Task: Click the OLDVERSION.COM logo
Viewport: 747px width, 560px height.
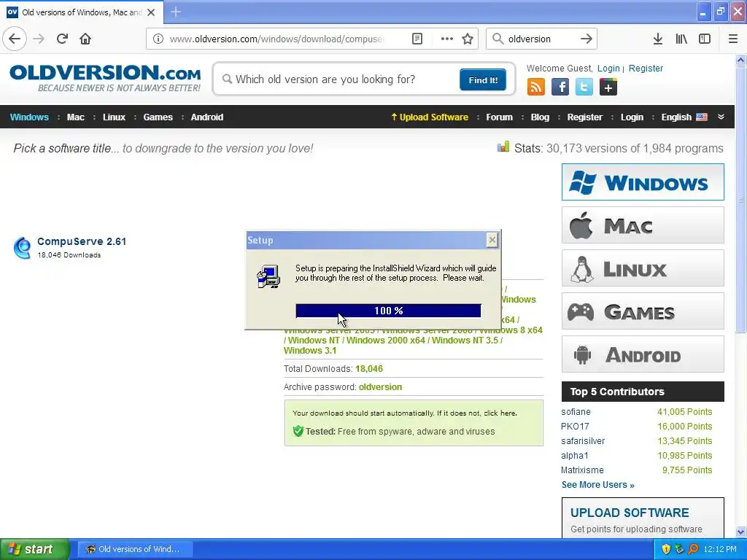Action: (105, 78)
